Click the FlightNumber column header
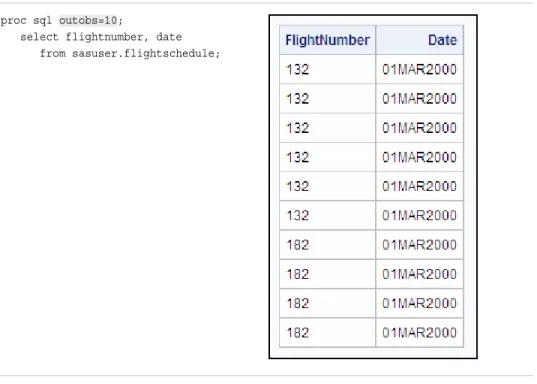Screen dimensions: 537x384 327,40
